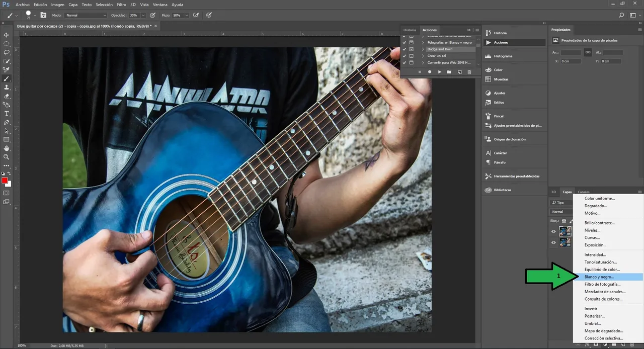Toggle checkmark for Convertir para Web action
This screenshot has height=349, width=644.
pyautogui.click(x=405, y=62)
